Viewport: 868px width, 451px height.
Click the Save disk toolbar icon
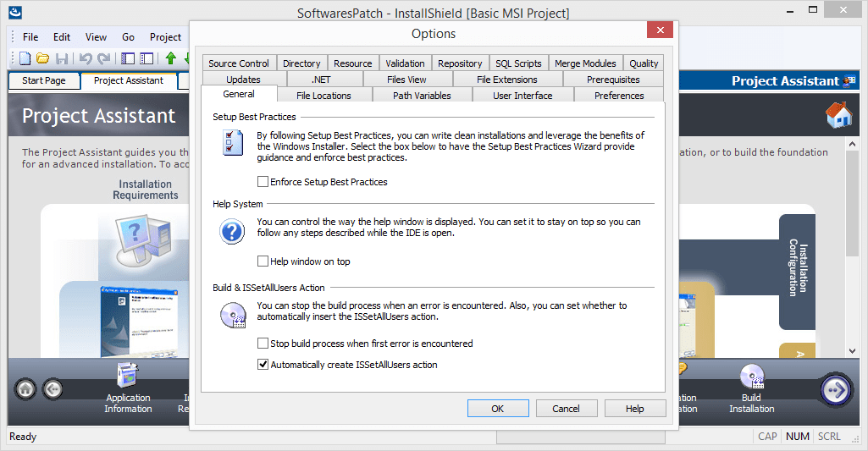click(62, 58)
